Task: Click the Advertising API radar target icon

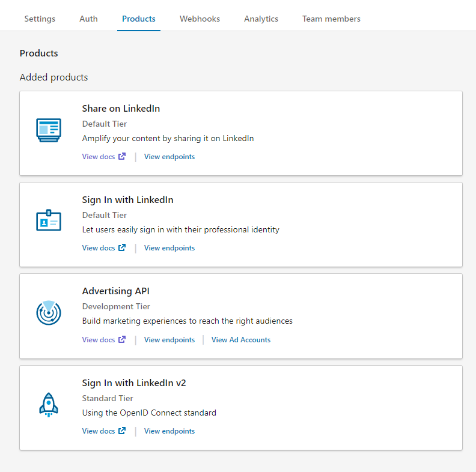Action: (48, 313)
